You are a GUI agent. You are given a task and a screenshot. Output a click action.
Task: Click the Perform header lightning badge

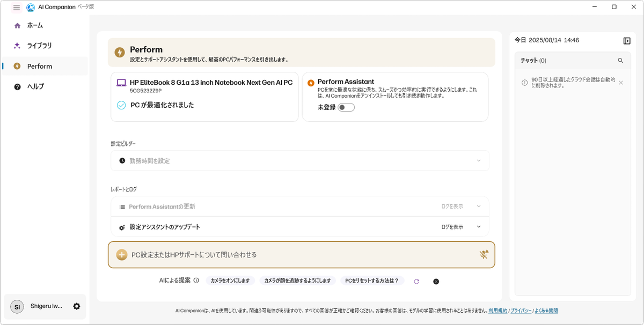[120, 53]
